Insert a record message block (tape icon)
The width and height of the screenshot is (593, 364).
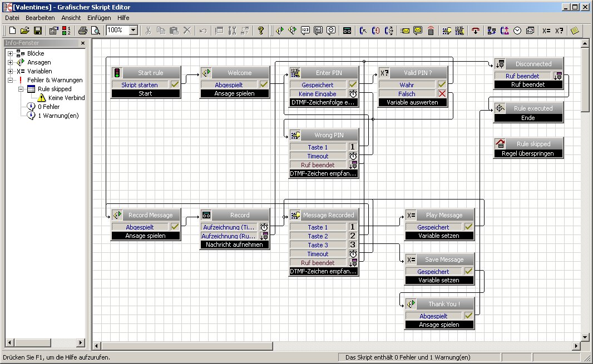coord(347,31)
